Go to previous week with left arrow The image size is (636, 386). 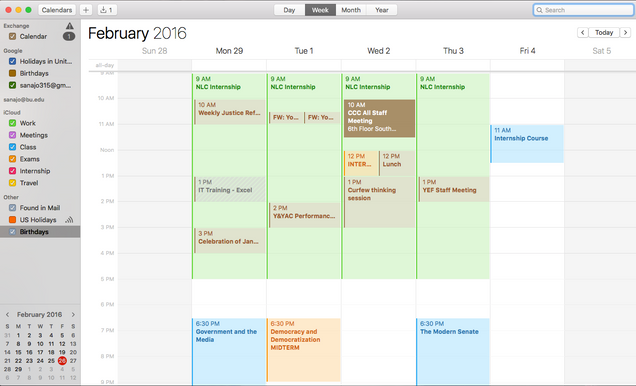582,32
